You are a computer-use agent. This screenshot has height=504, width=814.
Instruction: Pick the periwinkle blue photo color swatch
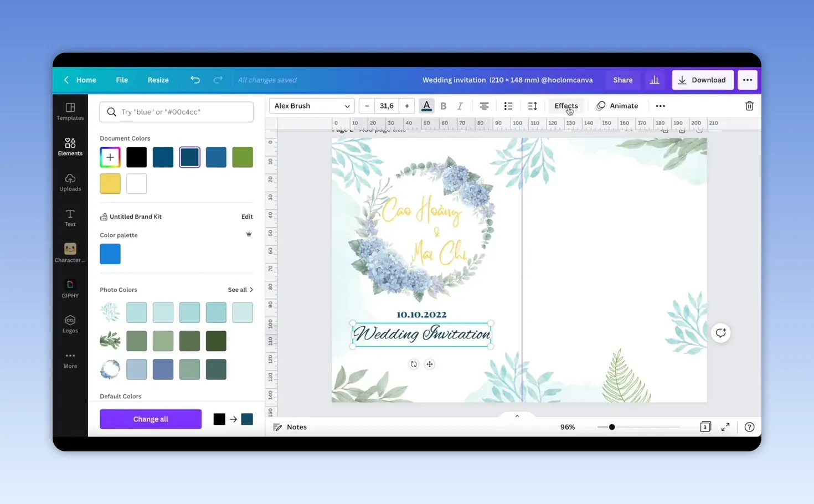163,370
